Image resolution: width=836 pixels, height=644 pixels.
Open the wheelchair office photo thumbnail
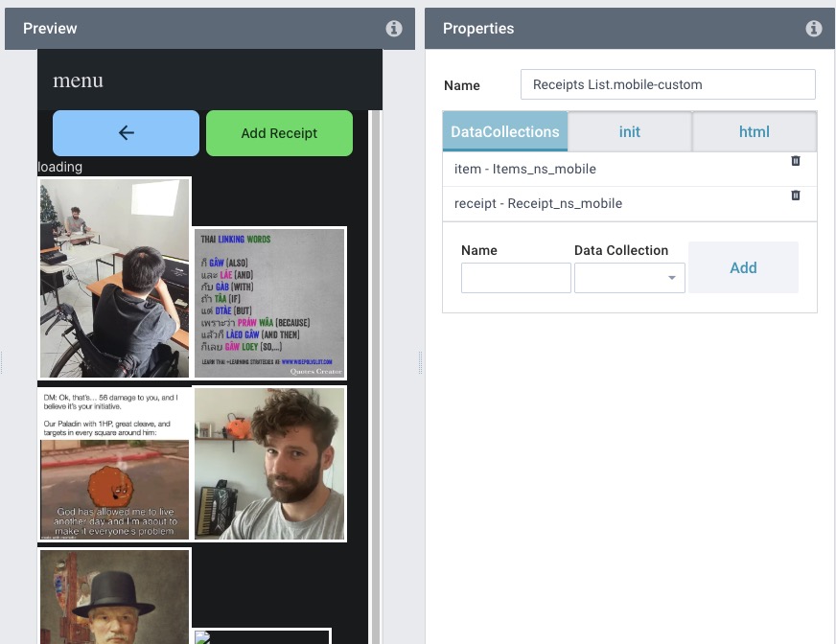(114, 278)
